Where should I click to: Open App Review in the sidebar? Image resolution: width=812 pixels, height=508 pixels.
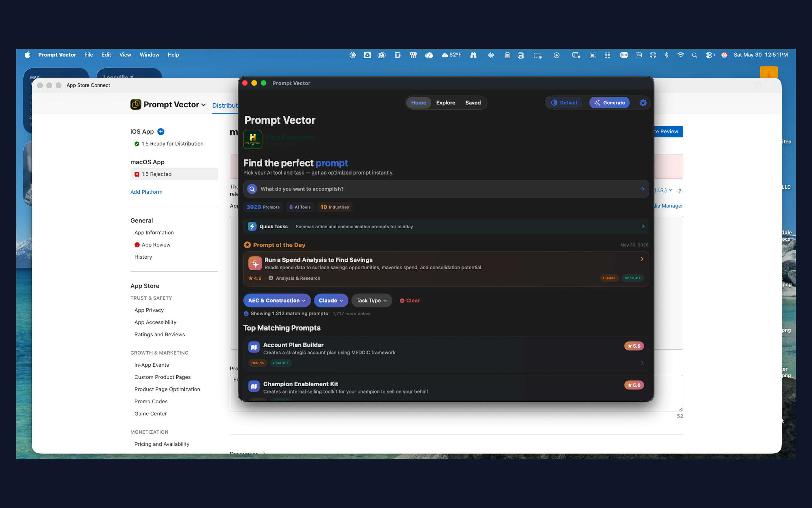tap(156, 245)
